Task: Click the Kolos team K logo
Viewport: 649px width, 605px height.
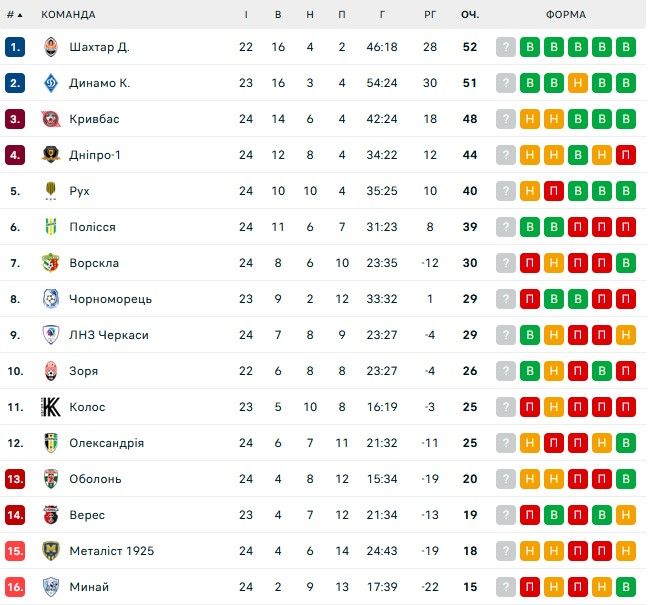Action: click(x=50, y=407)
